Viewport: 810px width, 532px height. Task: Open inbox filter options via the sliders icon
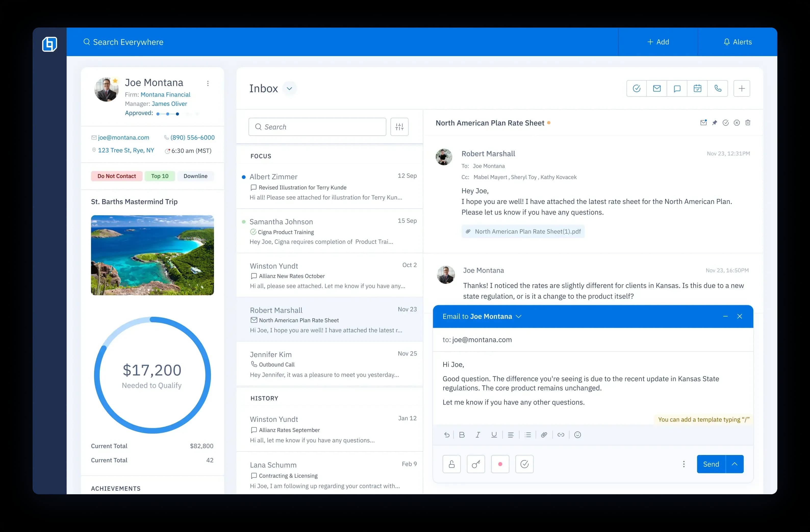399,126
